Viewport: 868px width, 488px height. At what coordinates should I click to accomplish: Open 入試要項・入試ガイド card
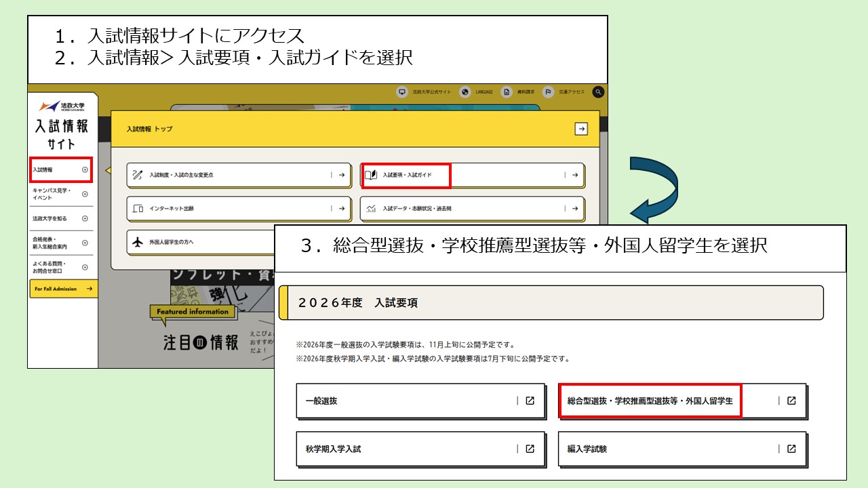pos(472,175)
